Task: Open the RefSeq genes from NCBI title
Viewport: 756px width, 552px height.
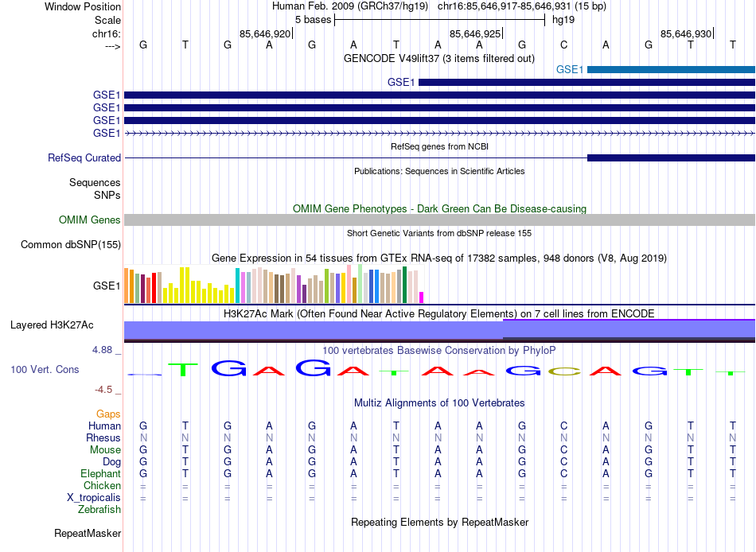Action: coord(439,146)
